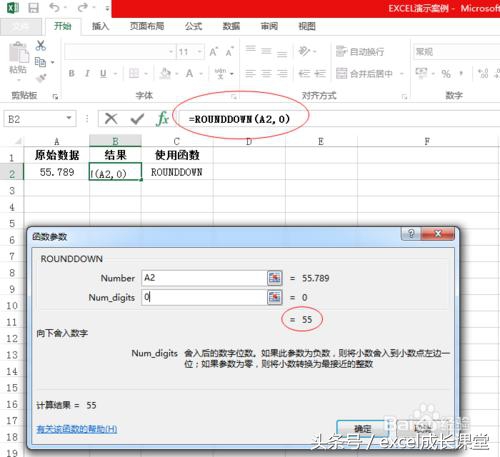
Task: Toggle 自动换行 wrap text
Action: (360, 51)
